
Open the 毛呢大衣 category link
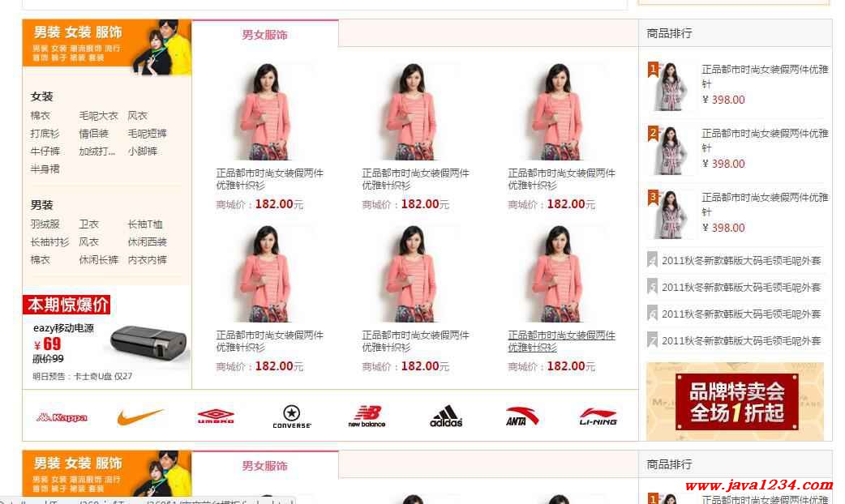(99, 116)
